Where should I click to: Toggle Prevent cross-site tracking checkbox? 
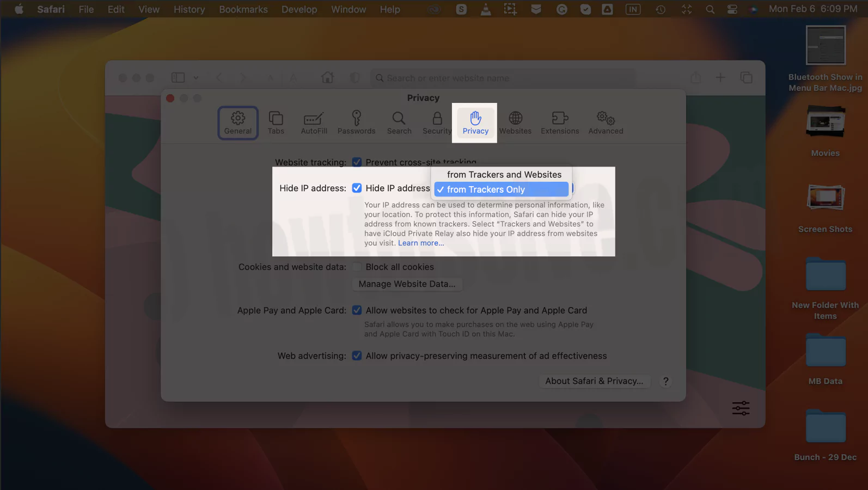357,162
